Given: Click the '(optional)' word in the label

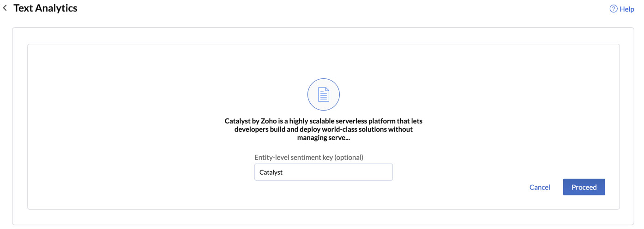Looking at the screenshot, I should click(349, 157).
